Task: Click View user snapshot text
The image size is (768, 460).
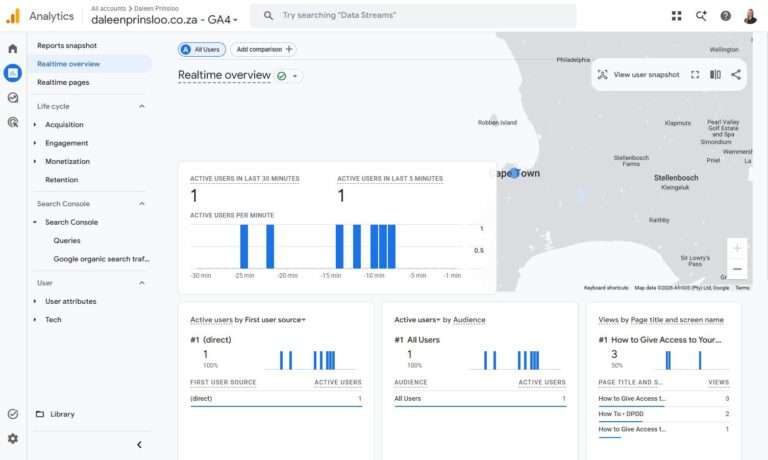Action: 647,75
